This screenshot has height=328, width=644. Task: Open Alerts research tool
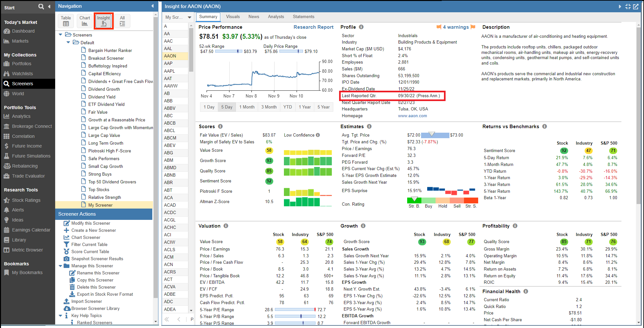tap(18, 210)
